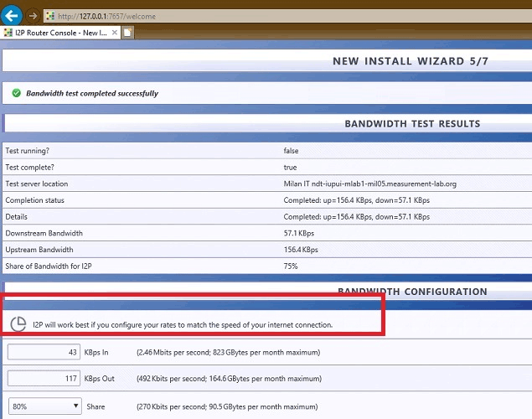532x419 pixels.
Task: Click the 'Bandwidth Configuration' heading
Action: click(412, 292)
